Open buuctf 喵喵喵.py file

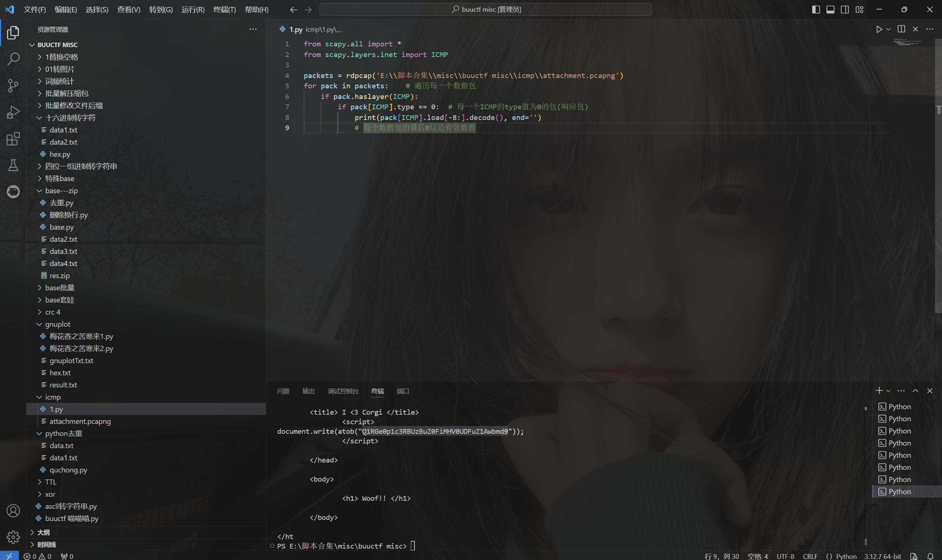point(146,518)
